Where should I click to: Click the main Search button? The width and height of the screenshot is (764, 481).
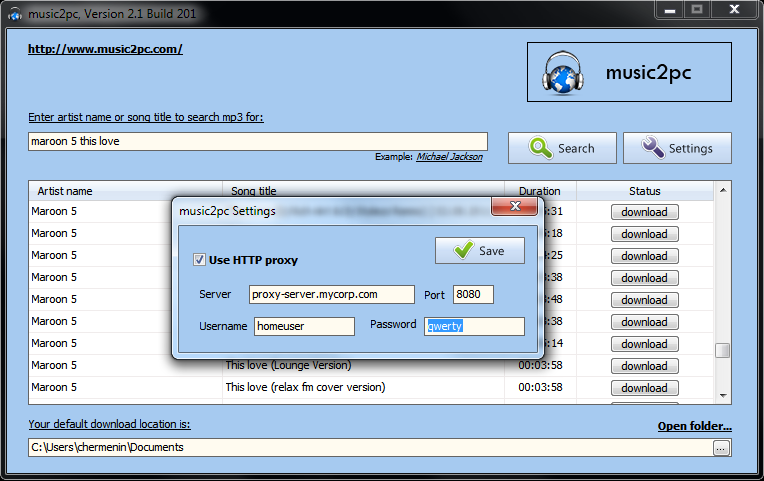tap(562, 148)
